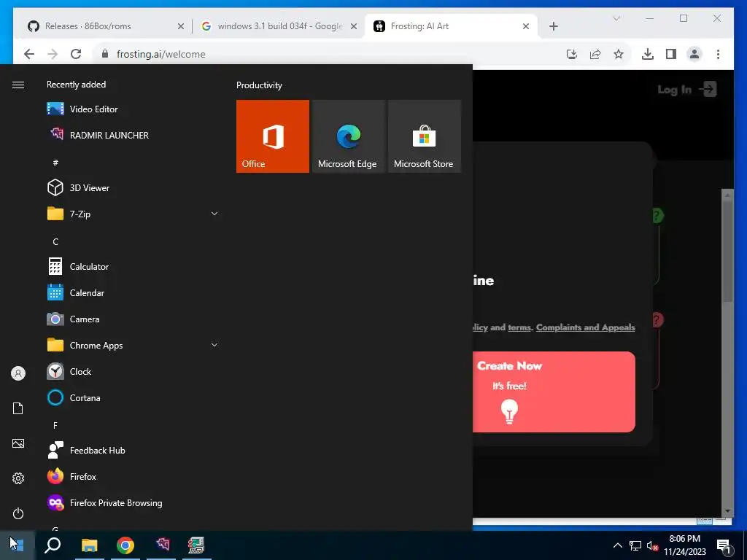Share this page icon in Chrome

pyautogui.click(x=595, y=54)
